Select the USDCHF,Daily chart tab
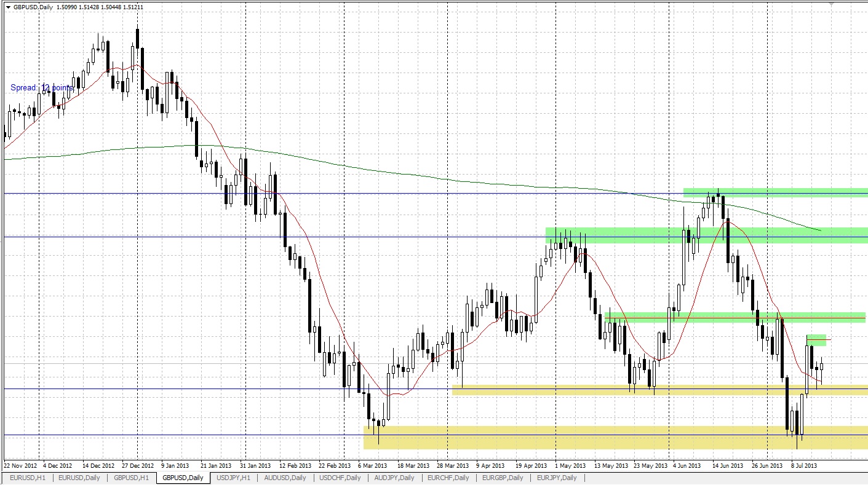The height and width of the screenshot is (485, 868). click(x=339, y=478)
